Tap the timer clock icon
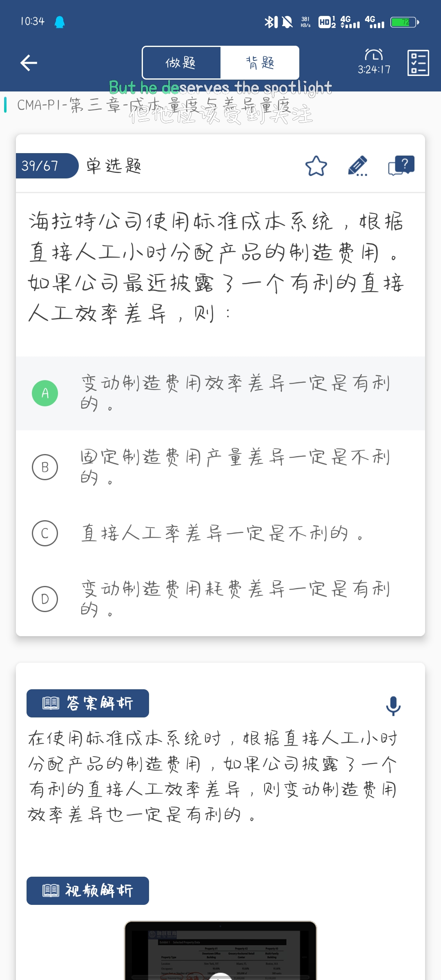441x980 pixels. point(374,55)
